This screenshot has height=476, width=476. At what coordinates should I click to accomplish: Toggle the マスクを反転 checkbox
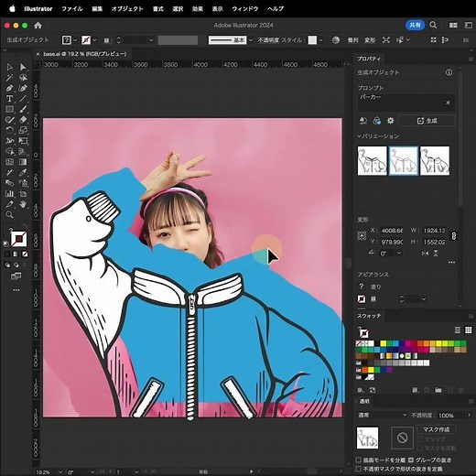[420, 448]
